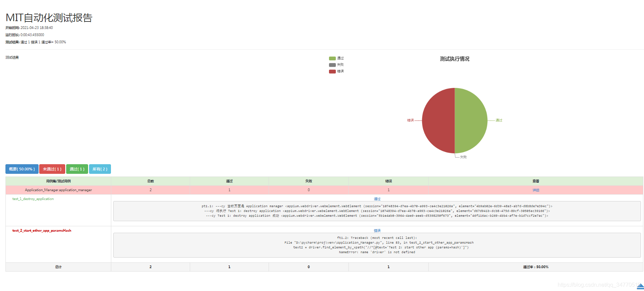The width and height of the screenshot is (644, 291).
Task: Click the MIT自动化测试报告 page title
Action: click(49, 18)
